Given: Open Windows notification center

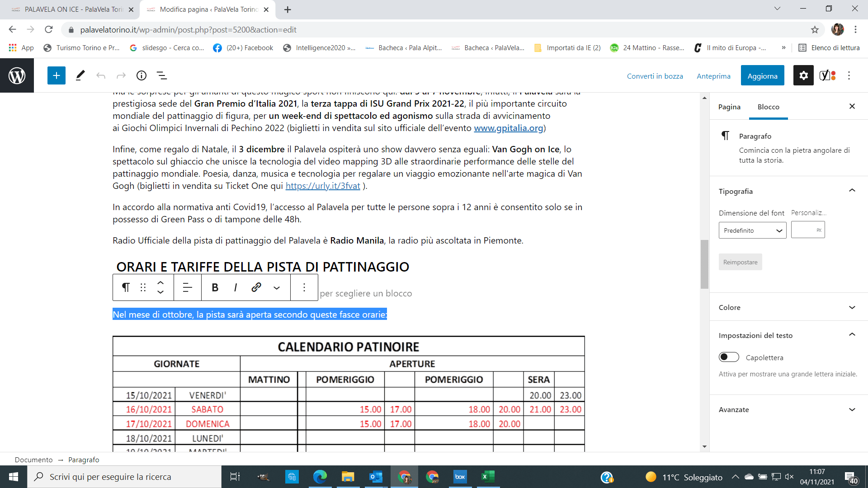Looking at the screenshot, I should point(851,477).
